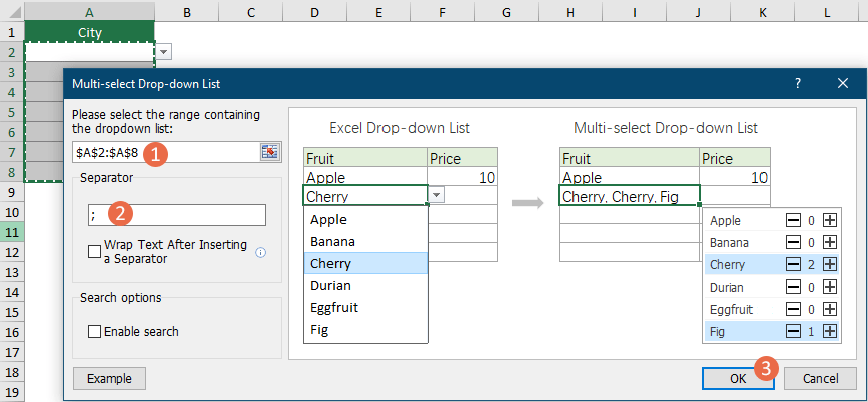This screenshot has width=868, height=402.
Task: Enable Wrap Text After Inserting a Separator
Action: (95, 251)
